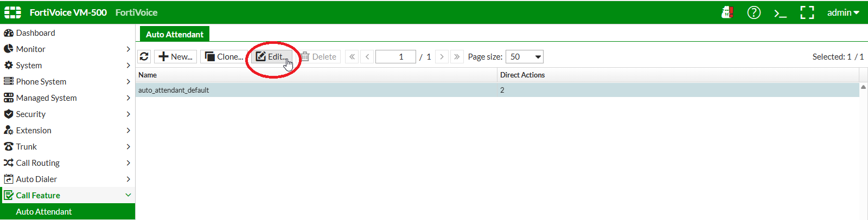
Task: Click the Clone... button
Action: pos(224,56)
